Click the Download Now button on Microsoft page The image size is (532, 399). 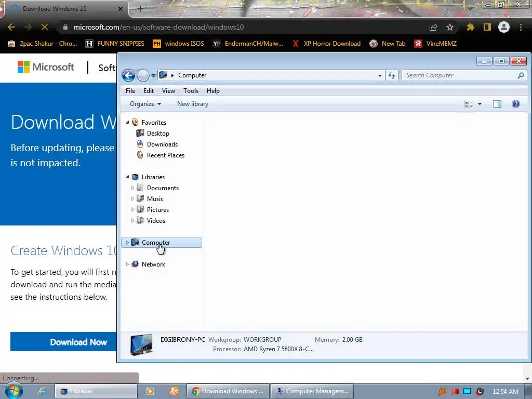pos(63,342)
